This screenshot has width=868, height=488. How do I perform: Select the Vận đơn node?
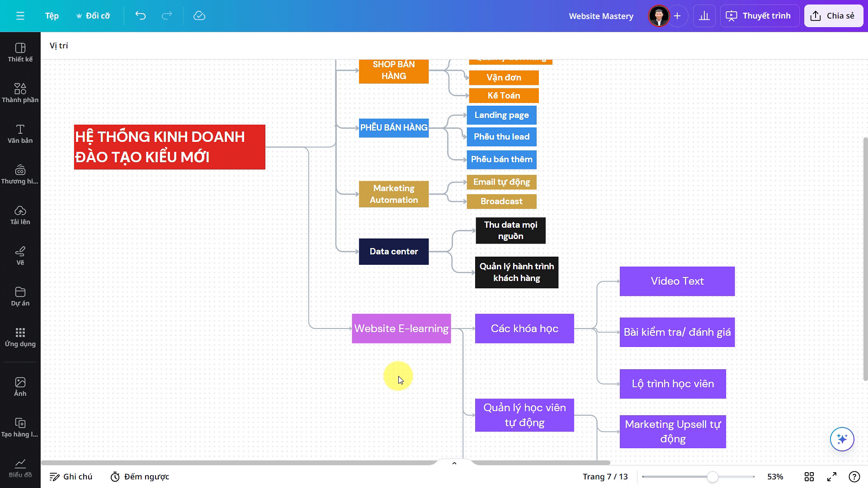coord(504,78)
